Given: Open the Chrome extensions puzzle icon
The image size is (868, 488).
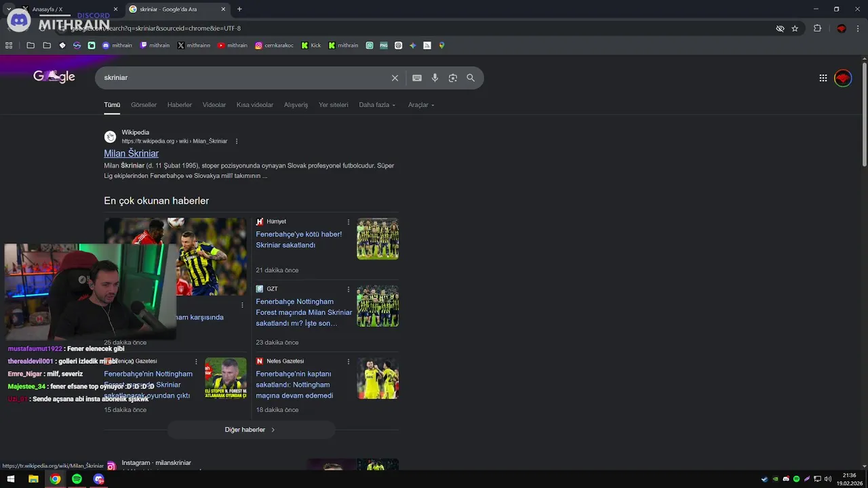Looking at the screenshot, I should (x=817, y=28).
